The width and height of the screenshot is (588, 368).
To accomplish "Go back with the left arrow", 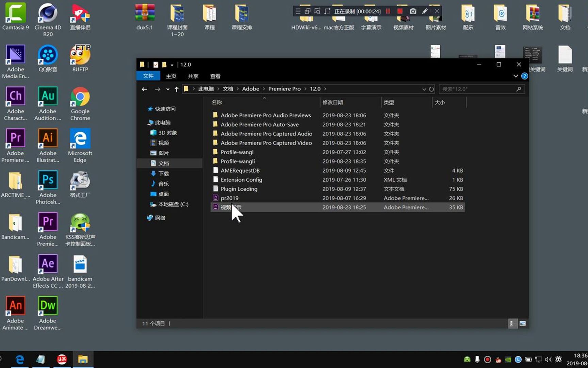I will [x=144, y=89].
